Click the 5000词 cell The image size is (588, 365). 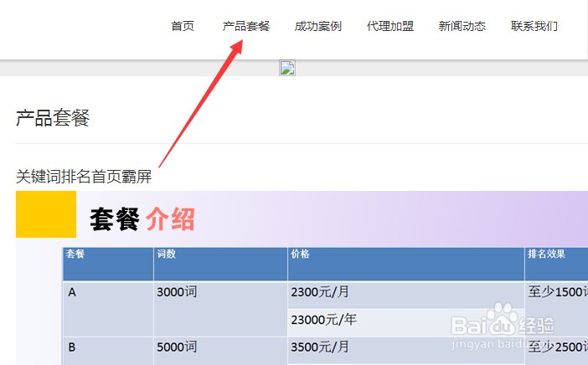coord(220,351)
